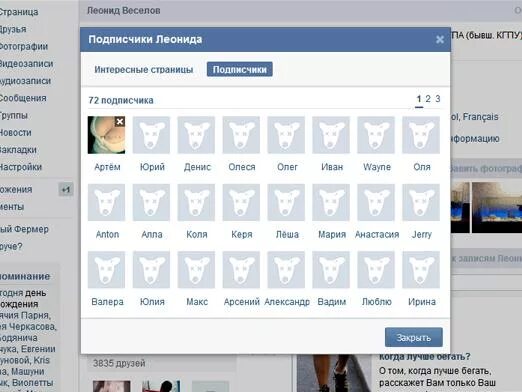The height and width of the screenshot is (392, 522).
Task: Open the name link Анастасия
Action: pos(377,234)
